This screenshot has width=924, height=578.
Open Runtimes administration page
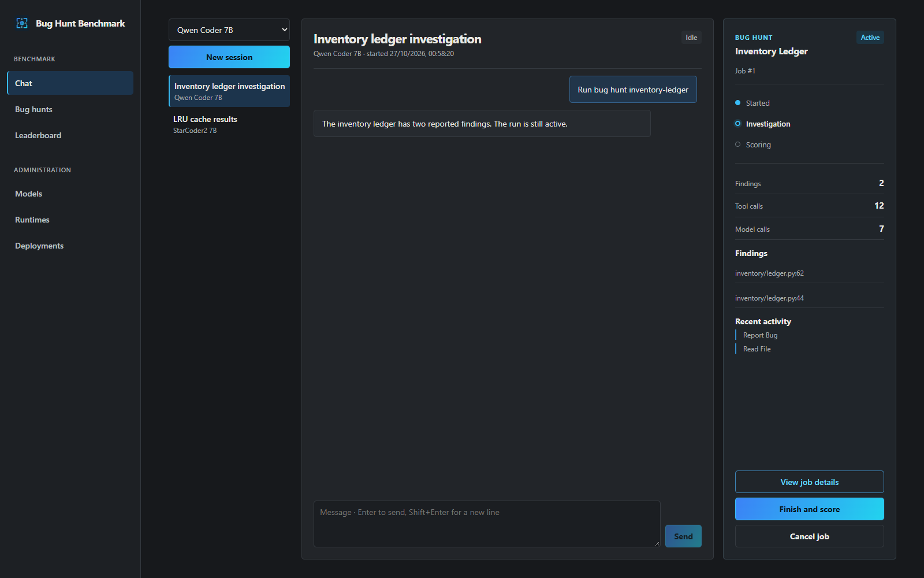70,220
